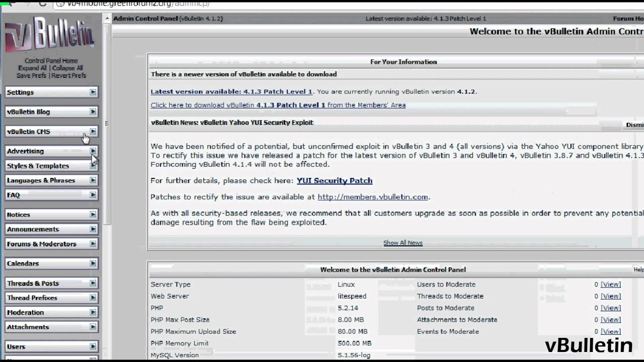Screen dimensions: 644x362
Task: Dismiss the vBulletin news item
Action: pos(634,125)
